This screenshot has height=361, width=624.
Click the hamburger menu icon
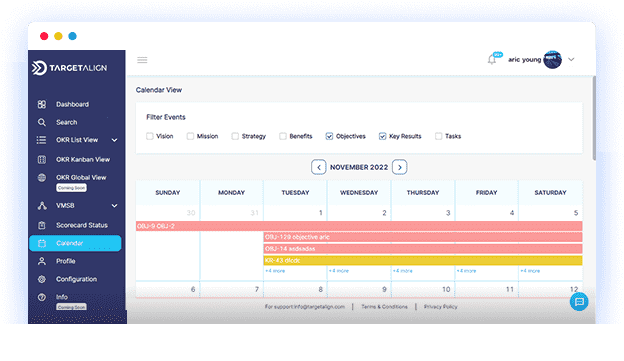pyautogui.click(x=142, y=60)
